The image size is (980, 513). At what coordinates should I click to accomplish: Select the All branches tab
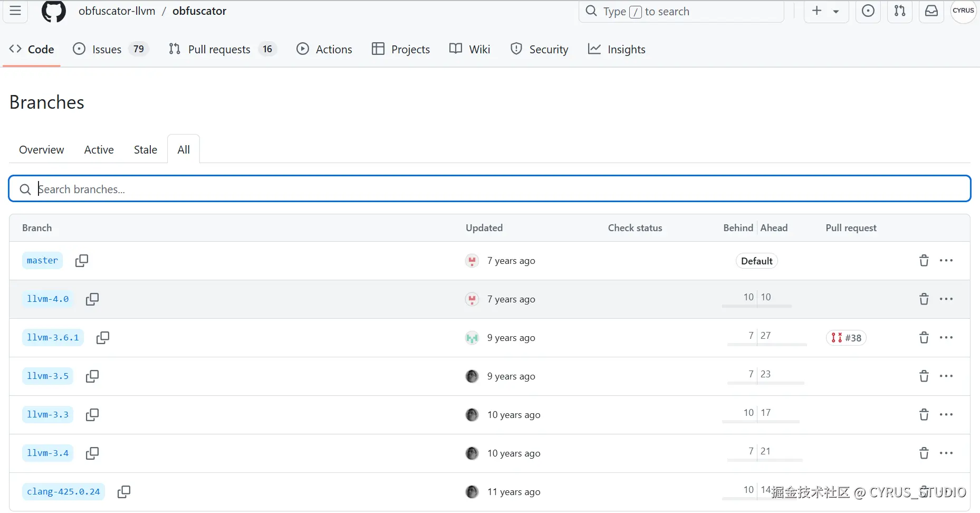click(x=184, y=150)
